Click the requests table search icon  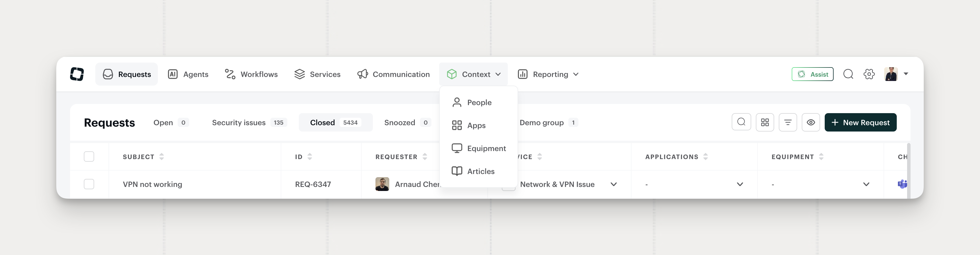pyautogui.click(x=741, y=122)
